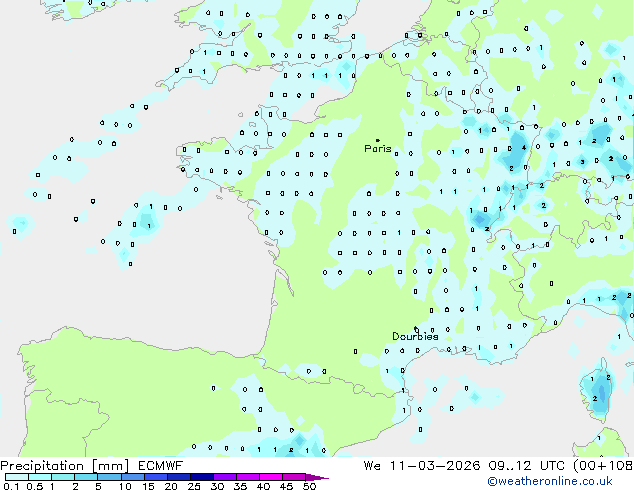Screen dimensions: 634x490
Task: Click the "We" weekday label
Action: click(x=372, y=466)
